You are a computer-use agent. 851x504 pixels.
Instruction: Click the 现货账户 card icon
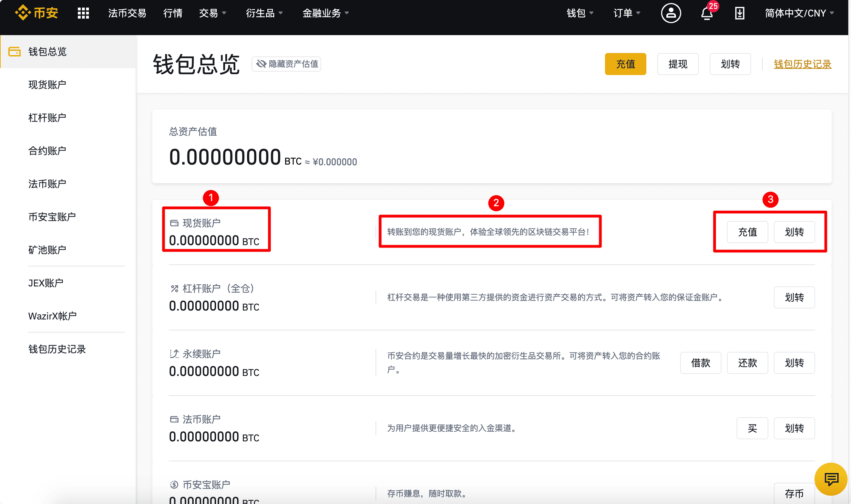(x=174, y=223)
